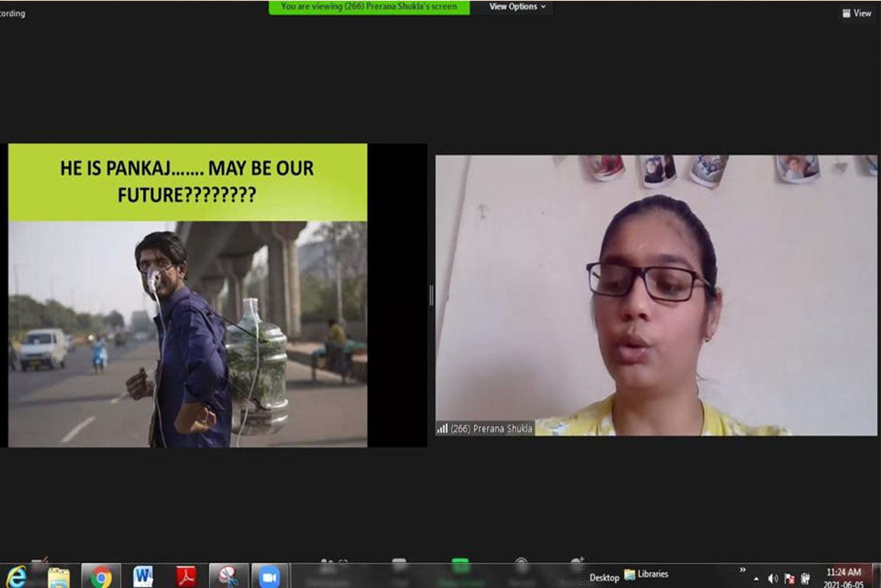Click the Desktop toolbar label
Viewport: 881px width, 588px height.
pyautogui.click(x=604, y=577)
